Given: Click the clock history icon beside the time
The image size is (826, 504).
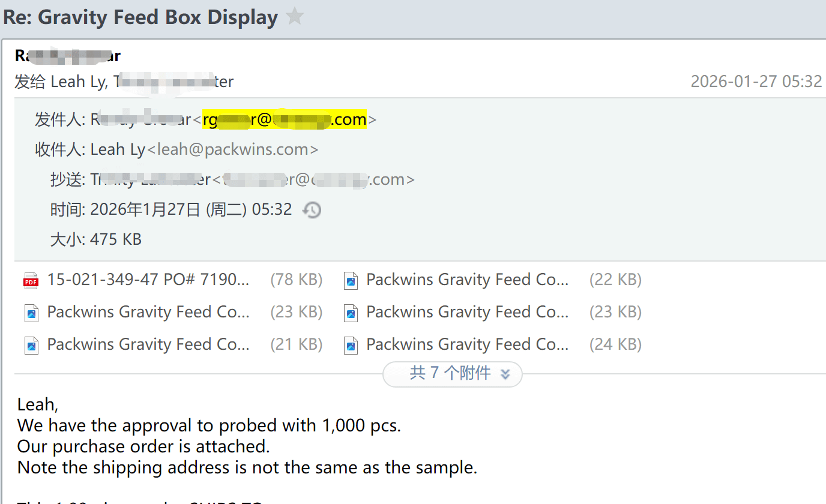Looking at the screenshot, I should 312,210.
